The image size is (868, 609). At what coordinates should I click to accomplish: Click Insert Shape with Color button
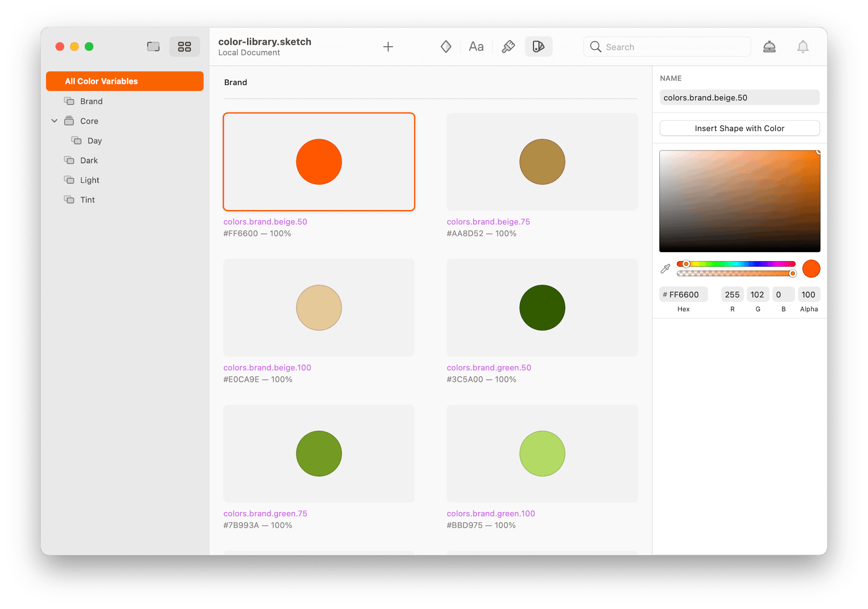740,128
